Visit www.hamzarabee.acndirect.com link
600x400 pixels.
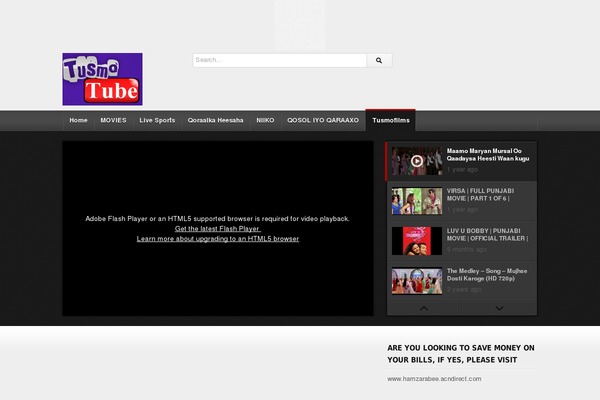pos(434,379)
